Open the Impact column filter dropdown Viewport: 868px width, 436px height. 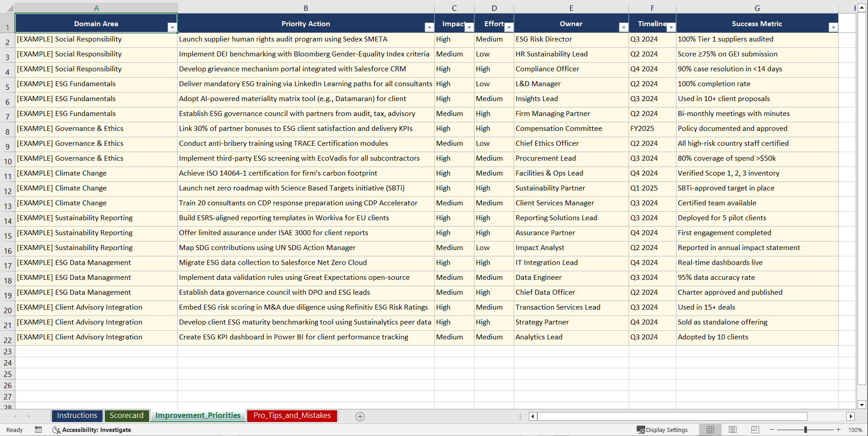pyautogui.click(x=469, y=27)
